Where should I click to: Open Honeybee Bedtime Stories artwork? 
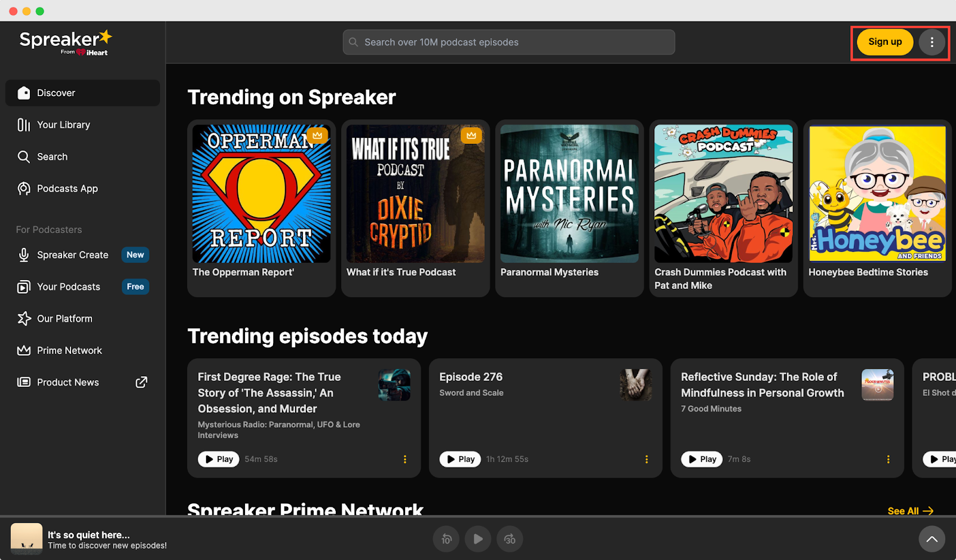coord(878,193)
